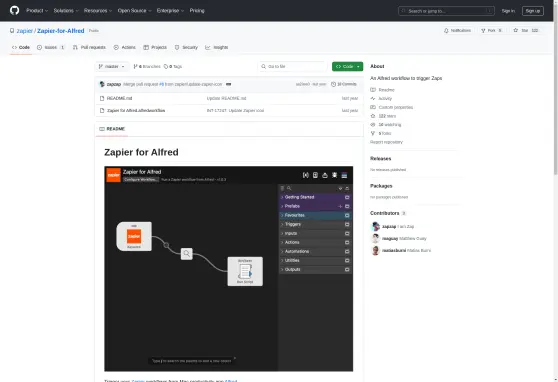558x382 pixels.
Task: Switch to the Issues tab
Action: coord(51,47)
